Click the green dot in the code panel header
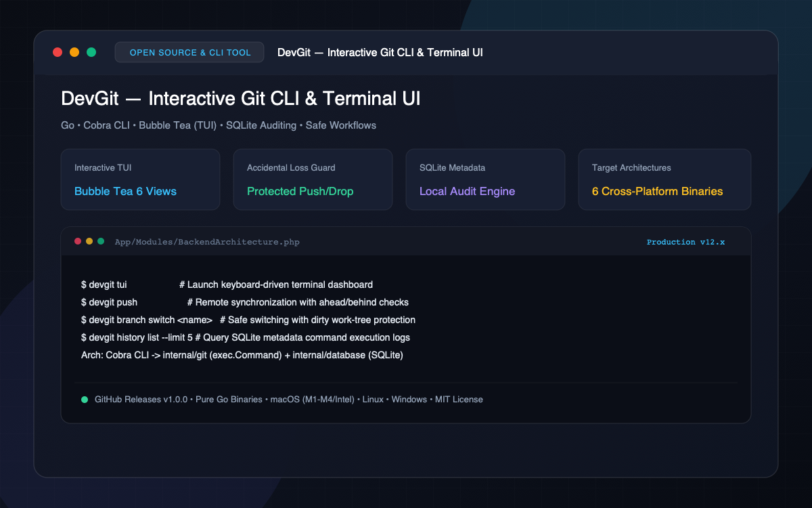812x508 pixels. click(x=101, y=241)
